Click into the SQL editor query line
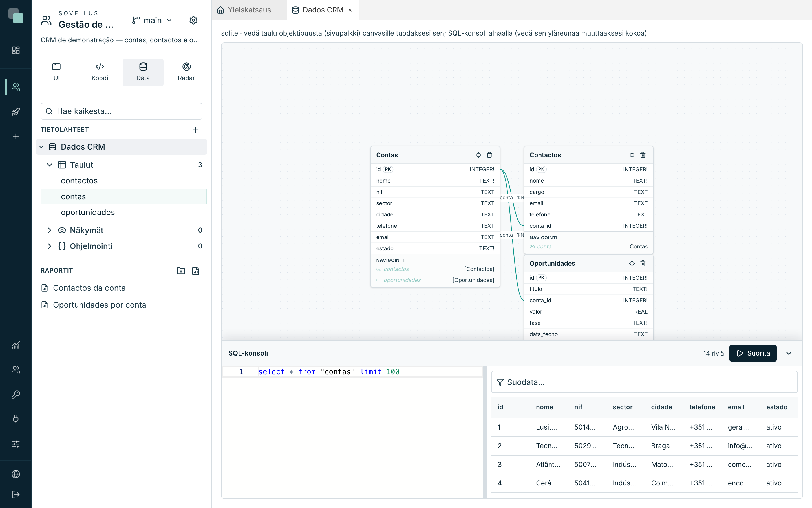This screenshot has height=508, width=812. pyautogui.click(x=352, y=372)
